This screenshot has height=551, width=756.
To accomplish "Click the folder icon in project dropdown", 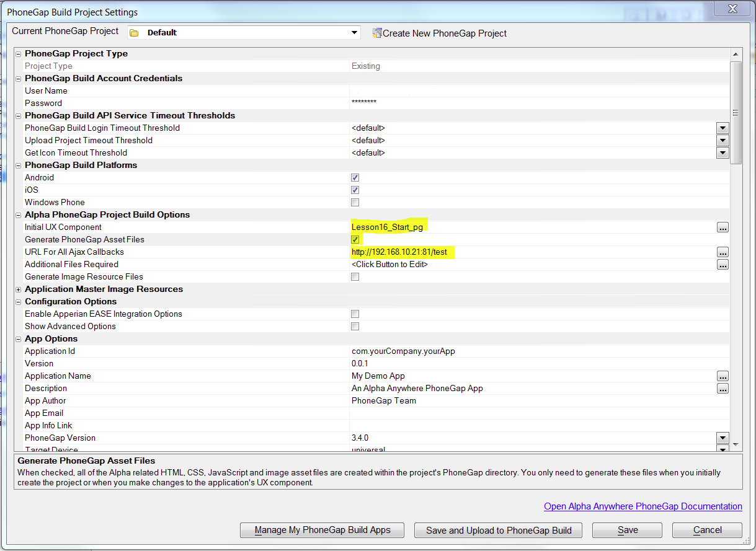I will (x=134, y=33).
